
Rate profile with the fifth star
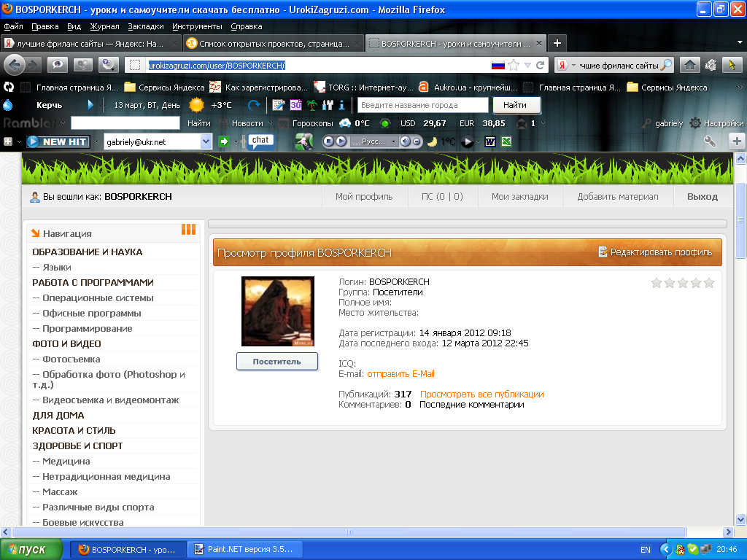point(709,283)
